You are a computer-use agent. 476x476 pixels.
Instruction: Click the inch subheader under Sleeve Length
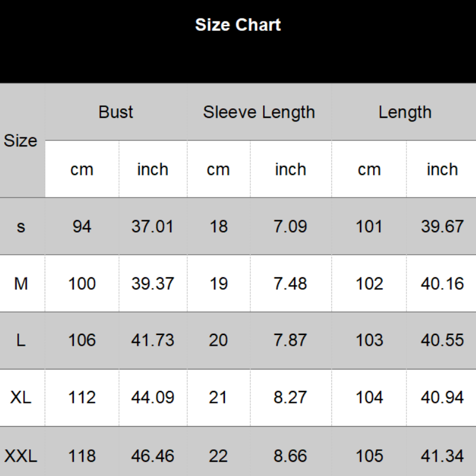pyautogui.click(x=290, y=170)
